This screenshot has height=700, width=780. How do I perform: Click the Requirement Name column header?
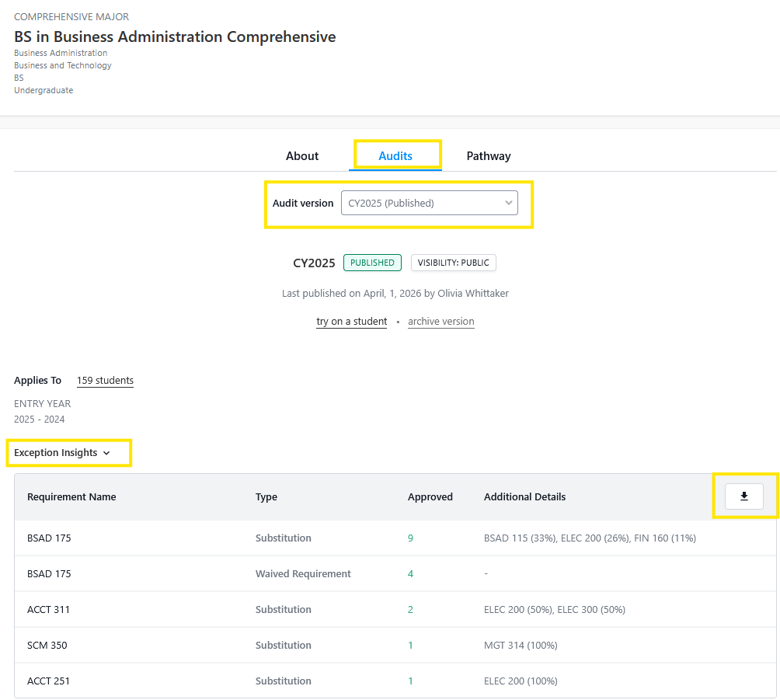pyautogui.click(x=71, y=496)
